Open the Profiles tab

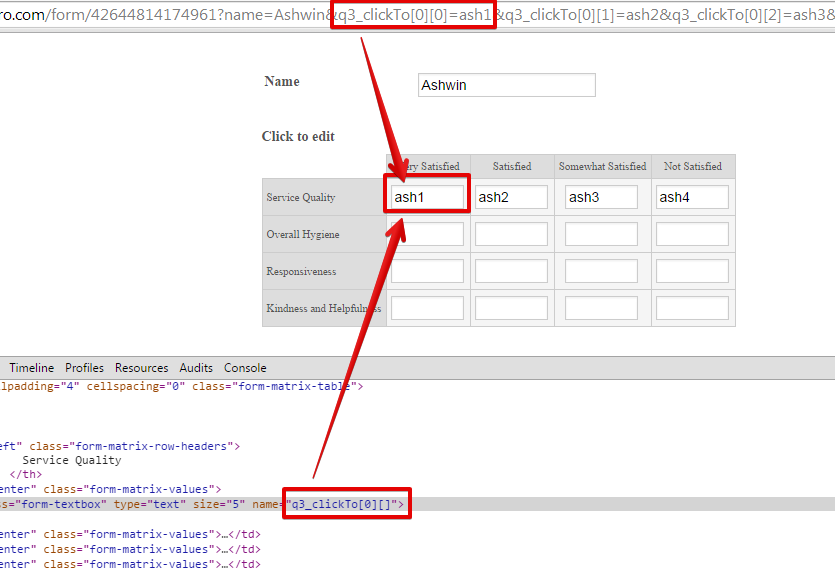click(x=84, y=368)
